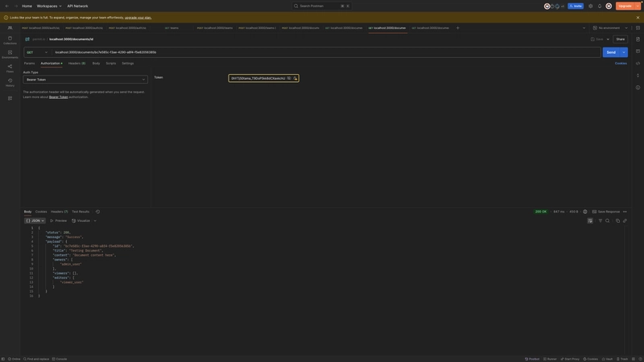The image size is (644, 362).
Task: Switch to the request Headers tab
Action: [76, 64]
